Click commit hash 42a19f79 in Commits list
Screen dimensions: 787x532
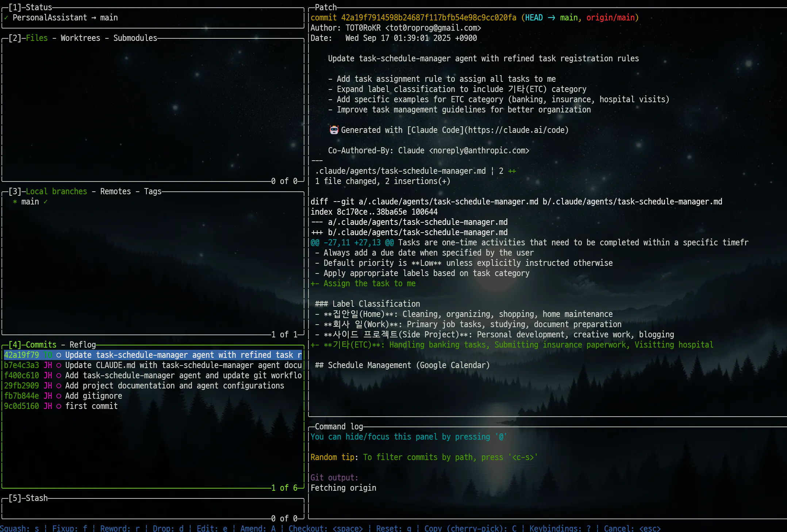tap(22, 355)
